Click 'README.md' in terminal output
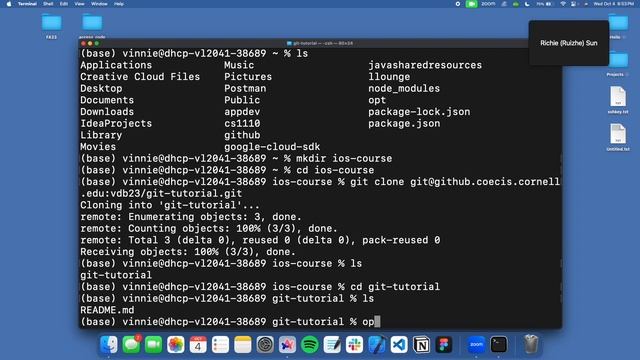 [107, 310]
